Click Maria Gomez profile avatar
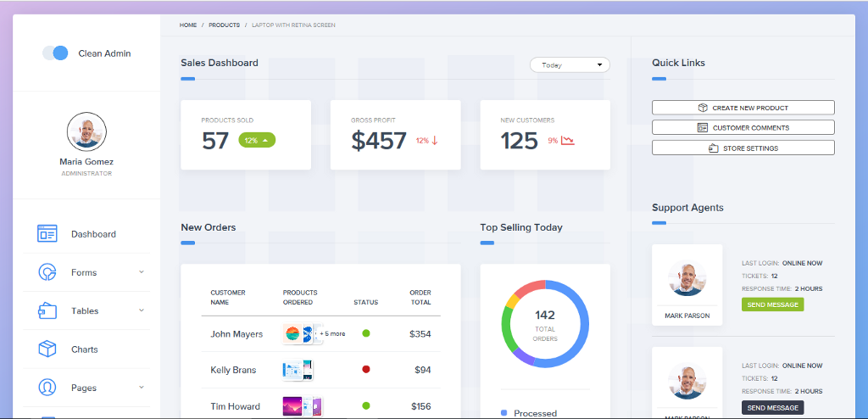The height and width of the screenshot is (419, 868). [x=86, y=131]
